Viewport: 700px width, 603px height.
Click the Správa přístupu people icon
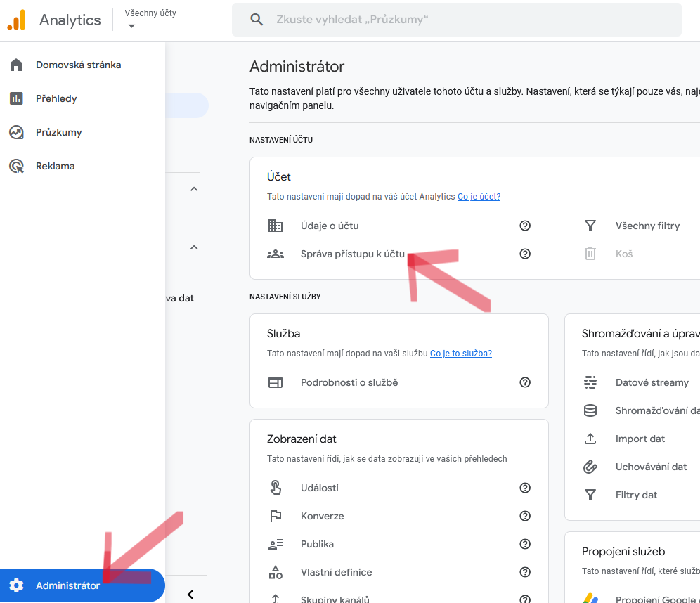point(275,254)
